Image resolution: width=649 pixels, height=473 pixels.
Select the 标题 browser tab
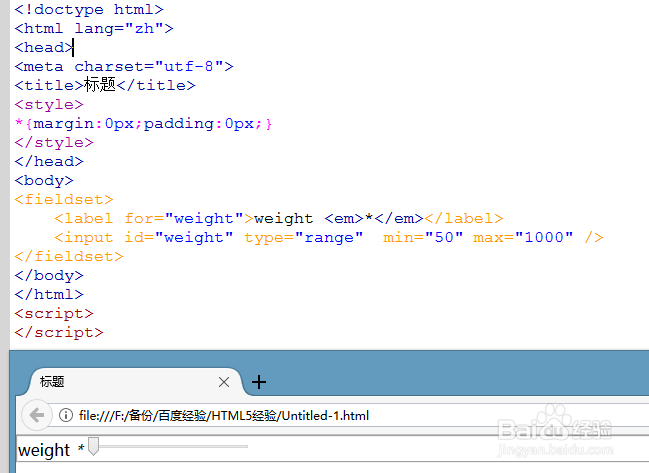point(135,382)
